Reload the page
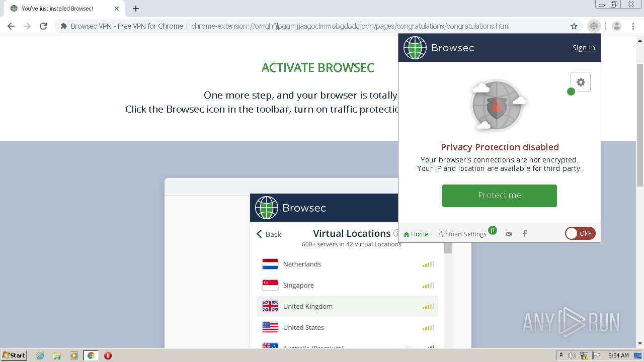The image size is (644, 362). click(x=43, y=26)
